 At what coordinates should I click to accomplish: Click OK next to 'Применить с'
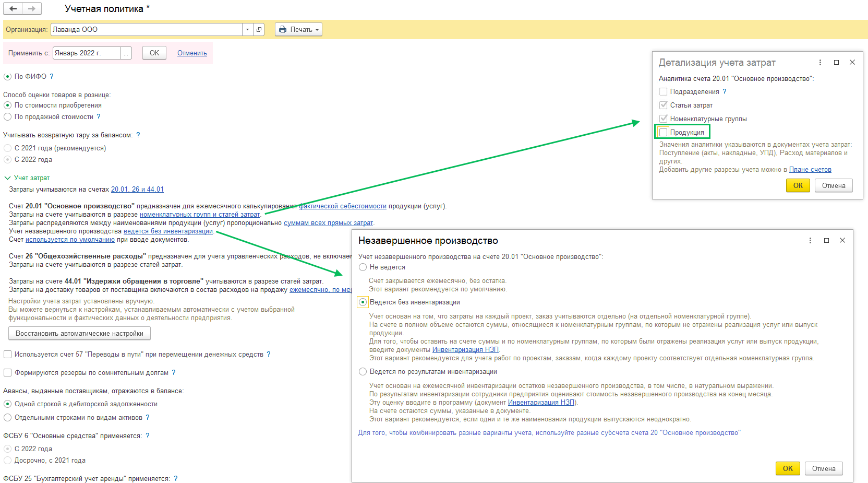[154, 53]
